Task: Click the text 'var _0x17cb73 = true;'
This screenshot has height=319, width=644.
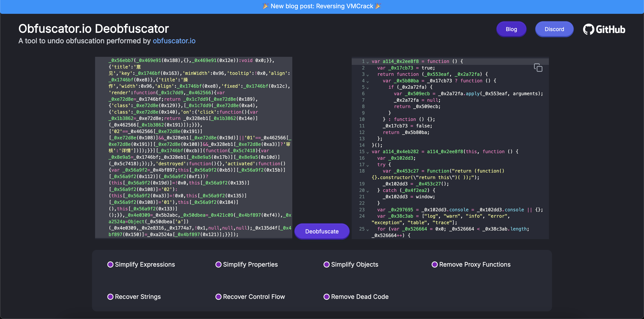Action: pos(406,68)
